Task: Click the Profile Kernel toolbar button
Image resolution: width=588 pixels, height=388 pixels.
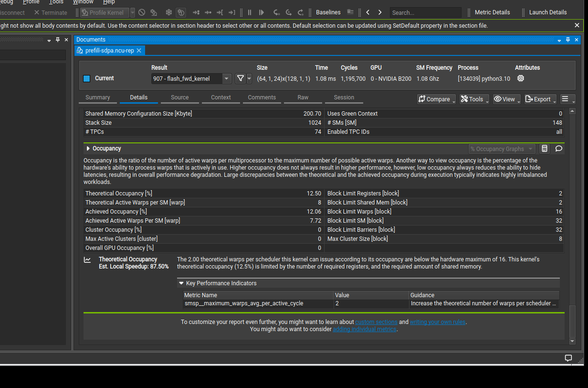Action: [x=104, y=12]
